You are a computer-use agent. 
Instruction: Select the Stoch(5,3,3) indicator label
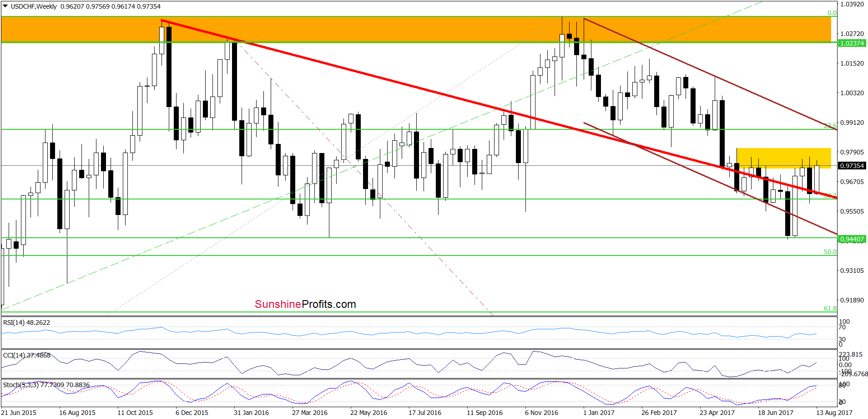(46, 385)
